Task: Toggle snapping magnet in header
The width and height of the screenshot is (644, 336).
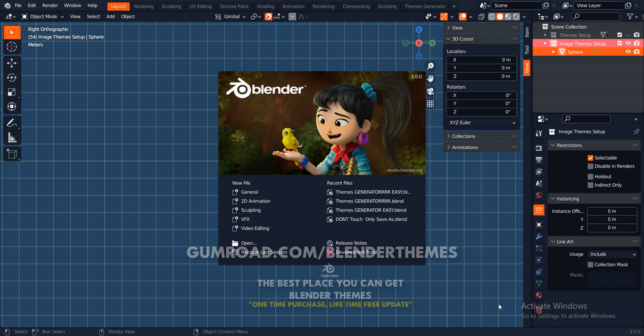Action: pos(268,17)
